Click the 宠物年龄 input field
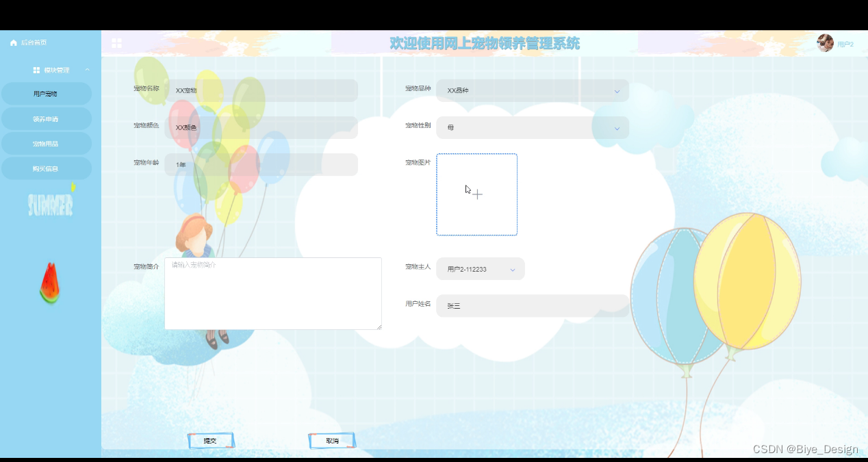This screenshot has width=868, height=462. click(x=261, y=164)
